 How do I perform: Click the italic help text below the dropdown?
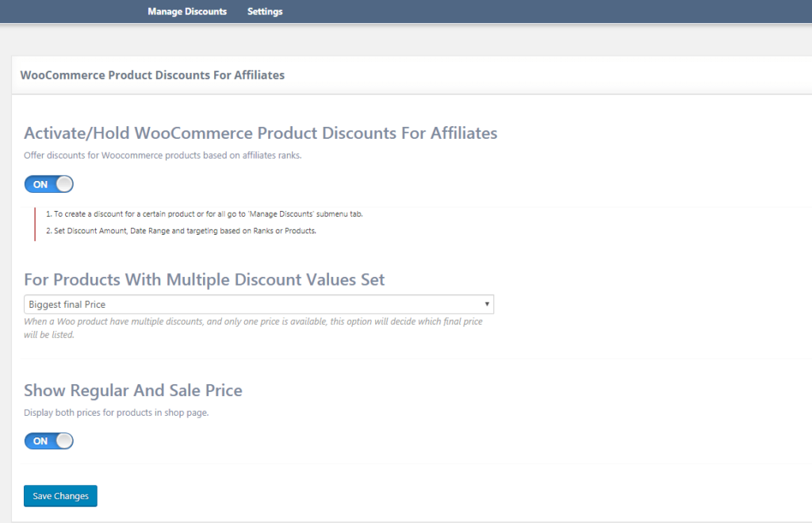[253, 328]
